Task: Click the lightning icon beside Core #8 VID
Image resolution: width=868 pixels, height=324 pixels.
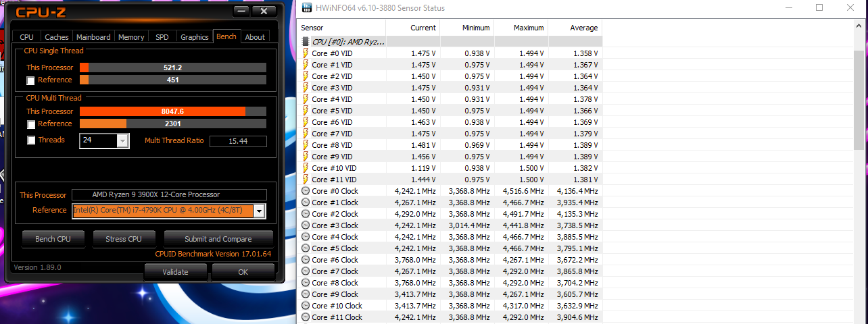Action: point(306,145)
